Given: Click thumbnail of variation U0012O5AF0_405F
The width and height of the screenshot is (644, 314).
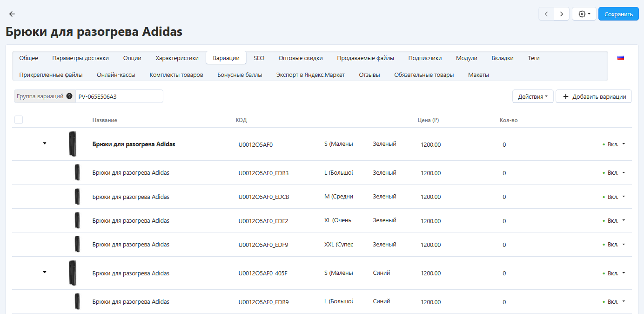Looking at the screenshot, I should (73, 273).
